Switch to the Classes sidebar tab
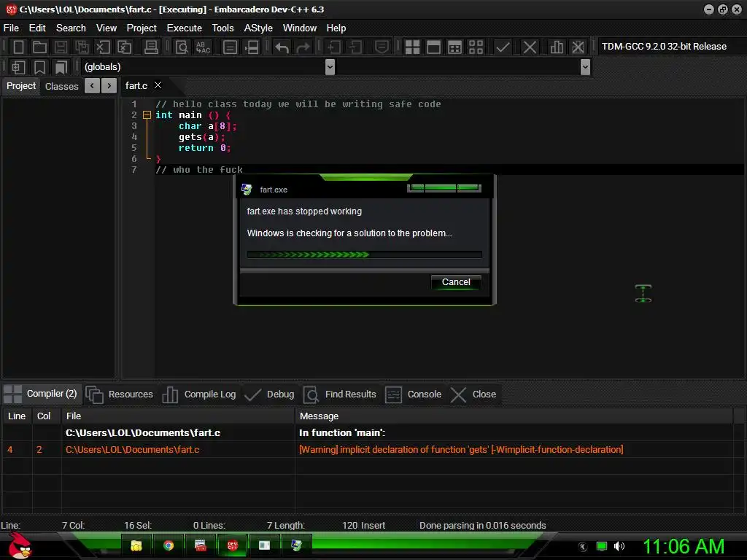 click(61, 86)
